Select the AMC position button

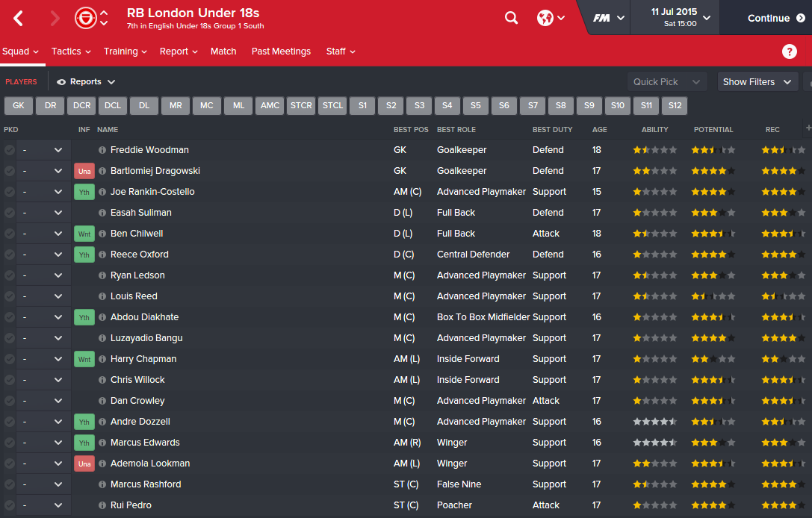point(270,106)
